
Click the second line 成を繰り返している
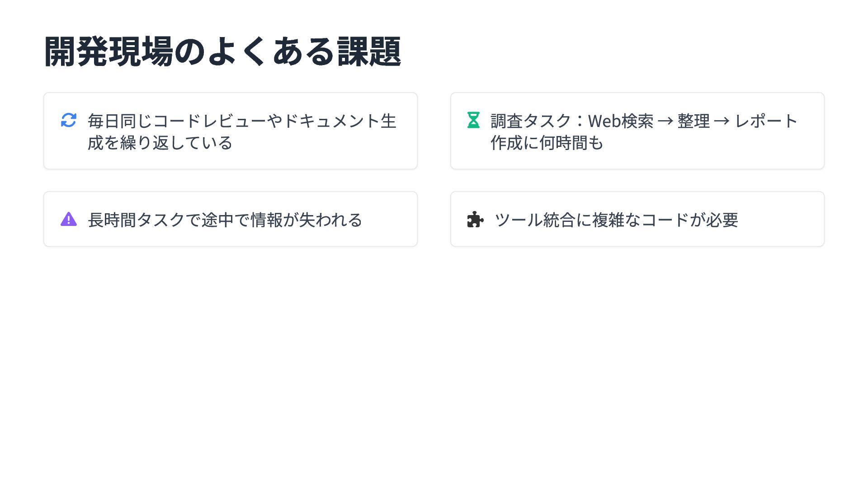click(160, 143)
